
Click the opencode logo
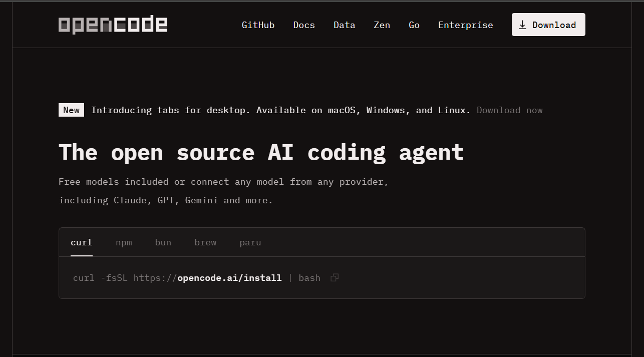[113, 25]
